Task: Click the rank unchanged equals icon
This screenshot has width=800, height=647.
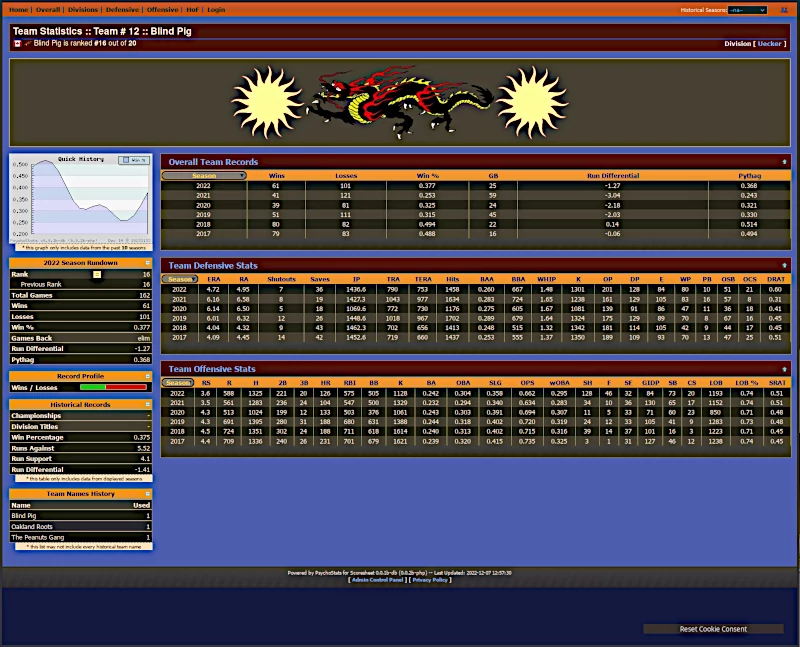Action: point(97,275)
